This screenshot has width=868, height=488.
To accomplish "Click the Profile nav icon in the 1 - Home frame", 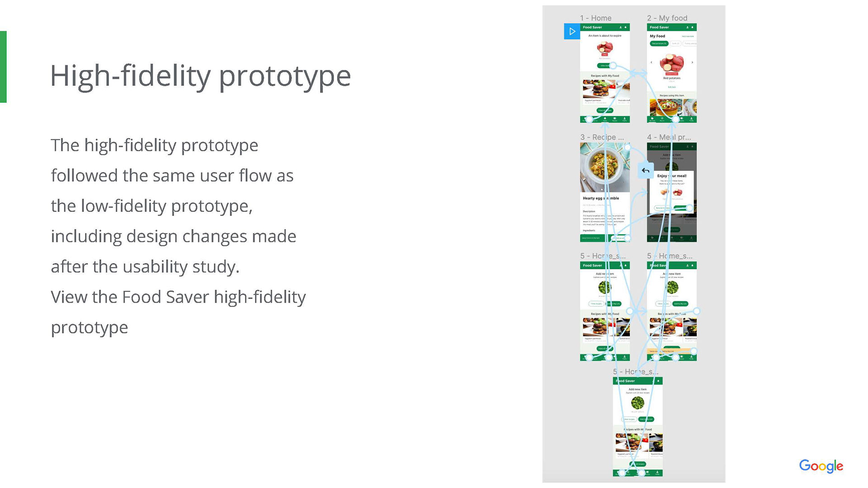I will [624, 119].
